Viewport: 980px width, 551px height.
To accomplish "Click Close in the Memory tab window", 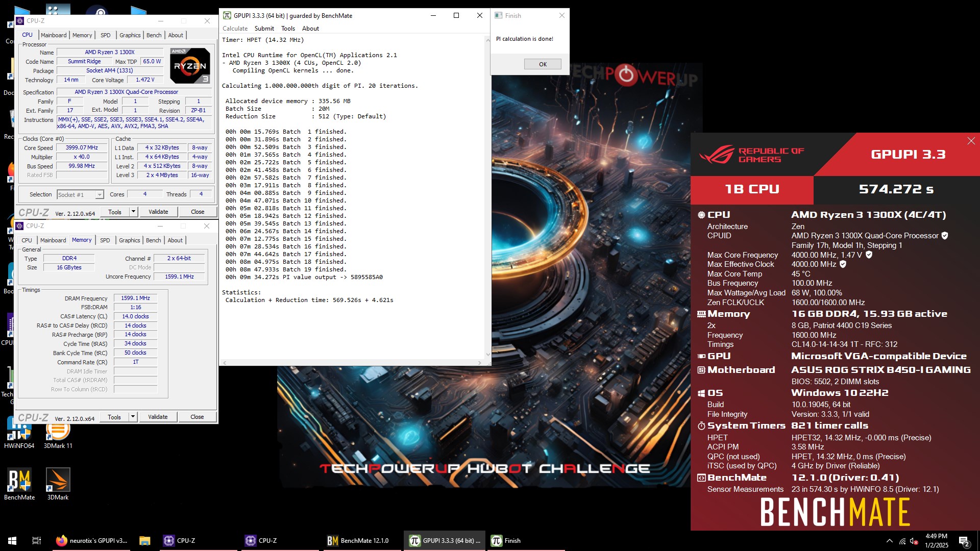I will coord(197,417).
